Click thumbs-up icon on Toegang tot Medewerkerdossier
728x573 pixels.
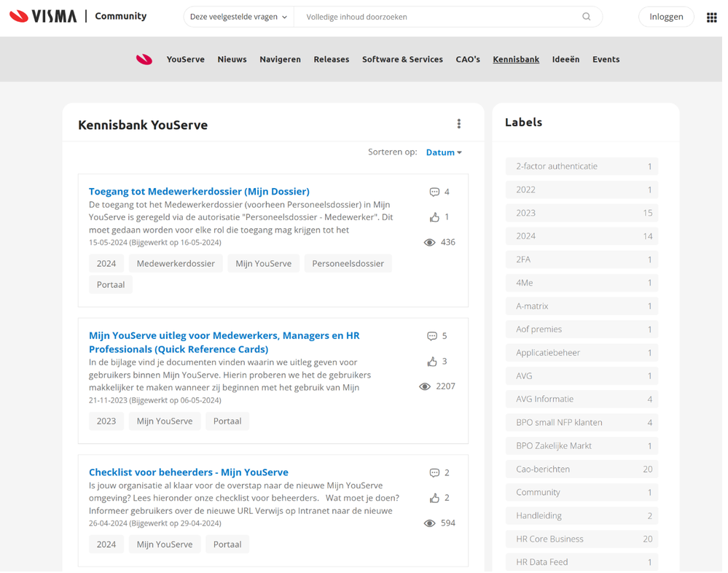coord(434,217)
